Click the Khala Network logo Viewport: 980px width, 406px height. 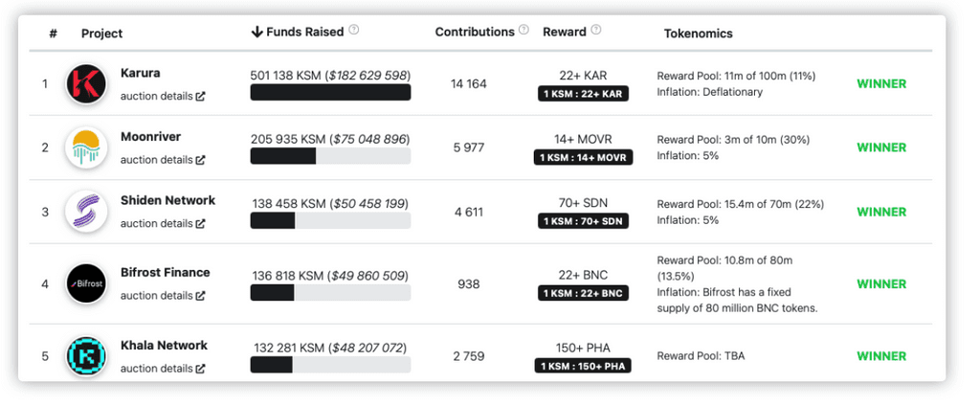tap(86, 356)
